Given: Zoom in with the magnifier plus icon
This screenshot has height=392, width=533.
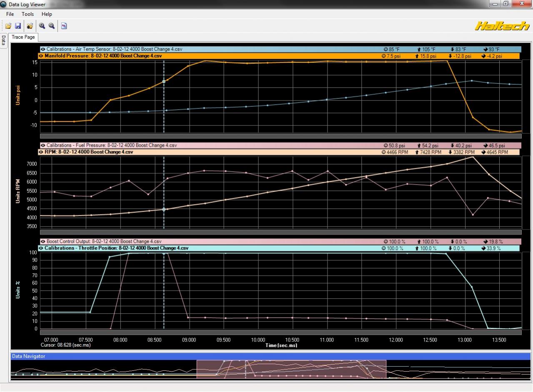Looking at the screenshot, I should [42, 26].
